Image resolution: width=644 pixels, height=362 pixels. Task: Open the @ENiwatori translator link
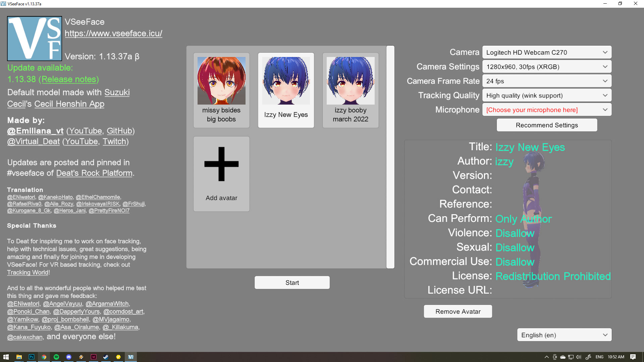pos(21,197)
